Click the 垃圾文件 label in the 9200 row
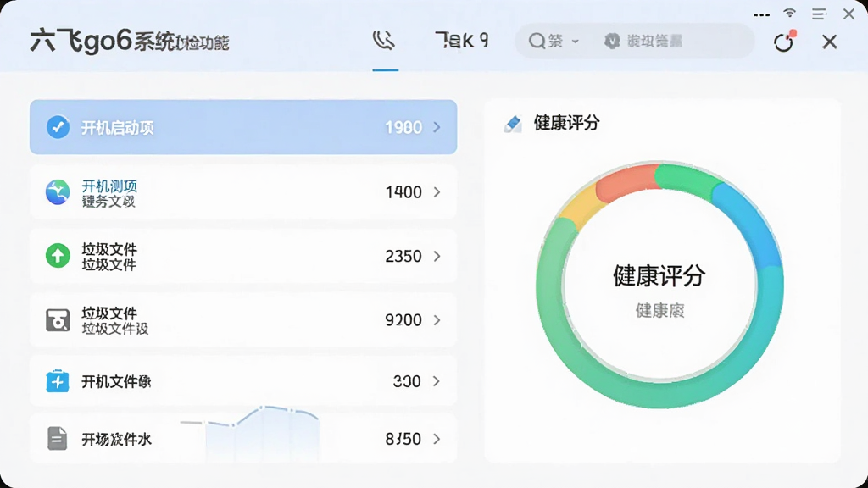Image resolution: width=868 pixels, height=488 pixels. point(109,313)
